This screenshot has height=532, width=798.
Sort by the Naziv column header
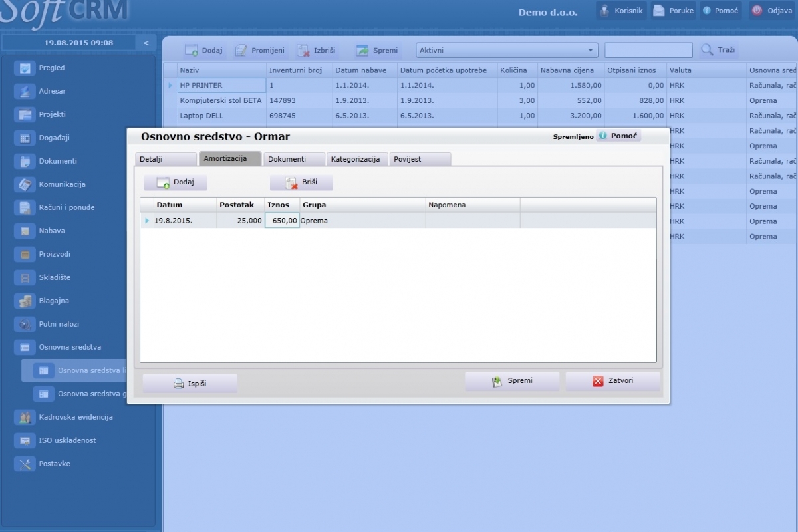(x=221, y=70)
